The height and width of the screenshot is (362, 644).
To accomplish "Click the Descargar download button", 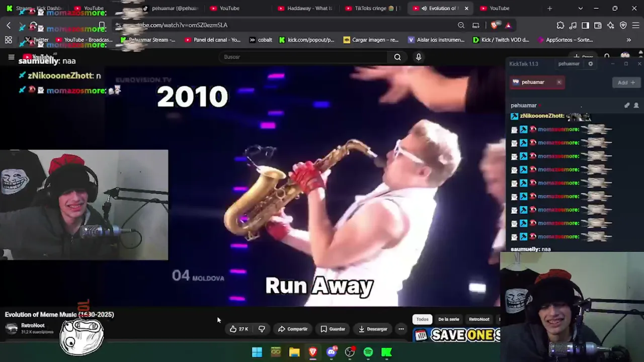I will click(373, 329).
